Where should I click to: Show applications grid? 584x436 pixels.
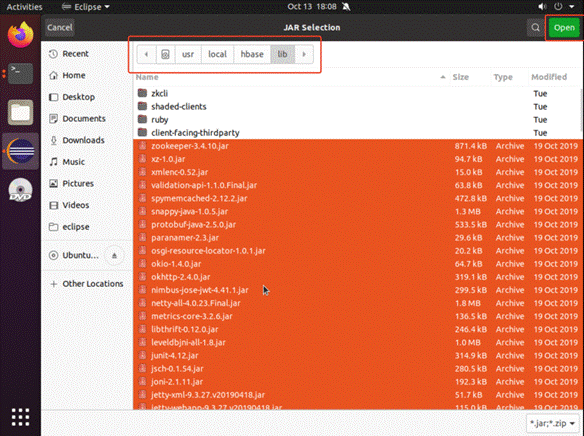click(20, 417)
